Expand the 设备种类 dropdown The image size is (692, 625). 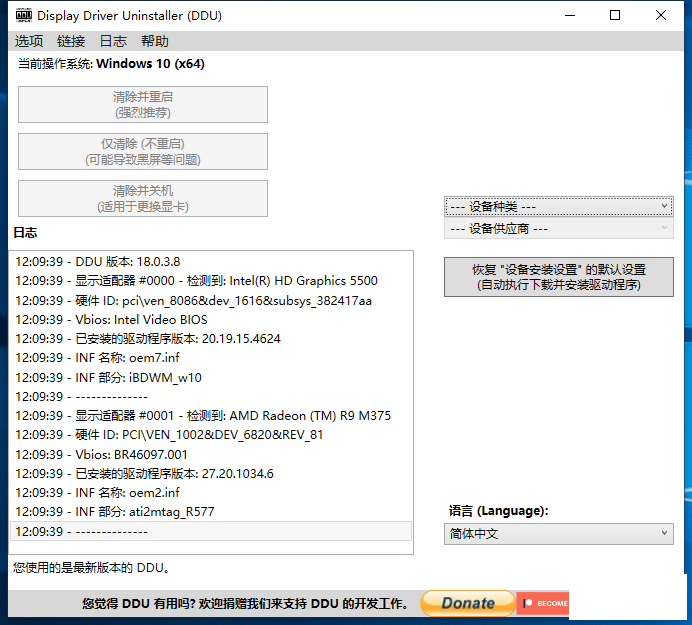pos(558,207)
